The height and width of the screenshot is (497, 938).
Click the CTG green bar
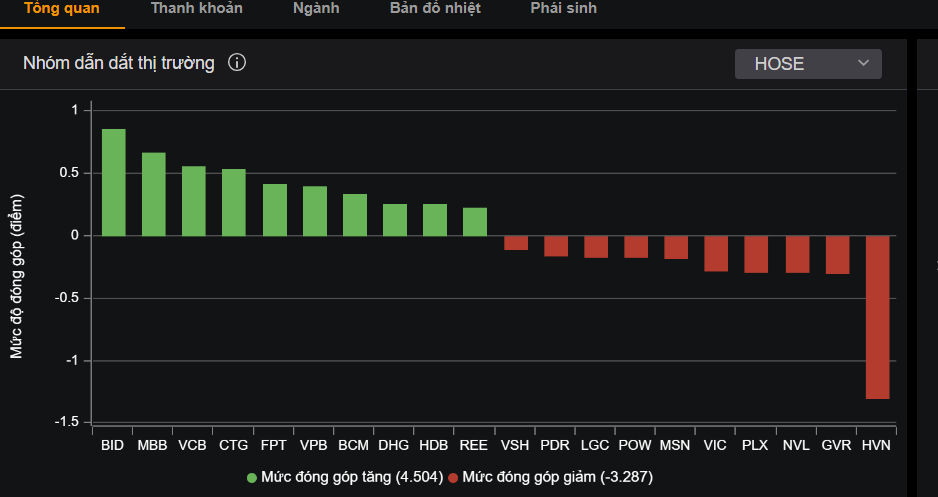coord(234,203)
